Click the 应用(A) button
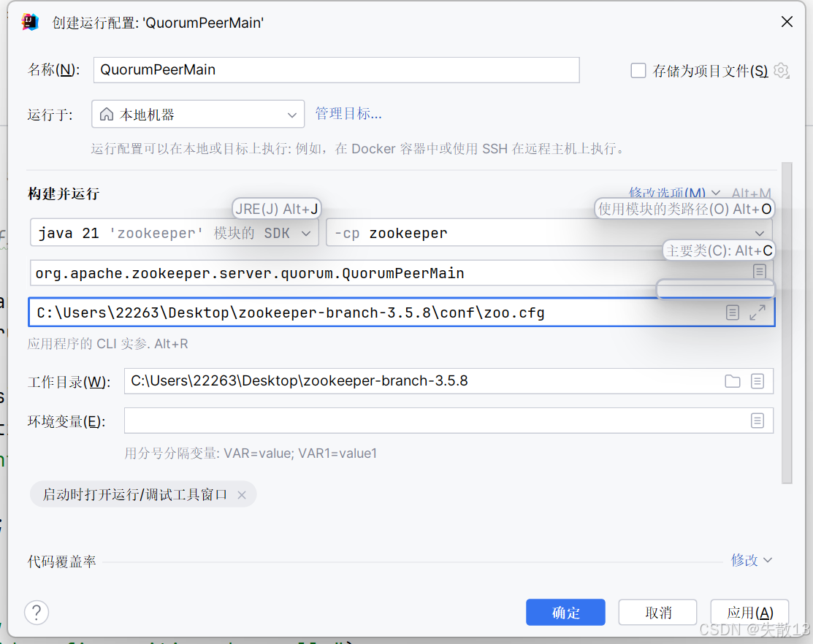Image resolution: width=813 pixels, height=644 pixels. click(x=749, y=613)
